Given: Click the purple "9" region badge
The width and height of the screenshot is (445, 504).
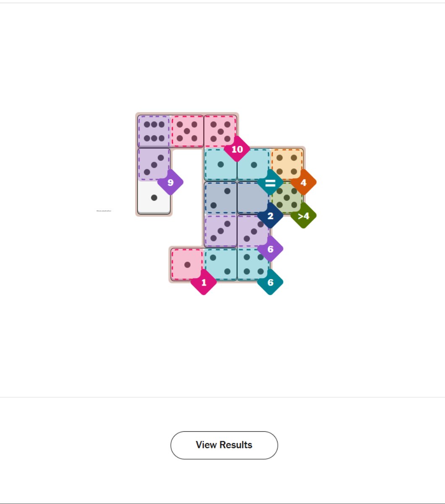Looking at the screenshot, I should tap(170, 182).
